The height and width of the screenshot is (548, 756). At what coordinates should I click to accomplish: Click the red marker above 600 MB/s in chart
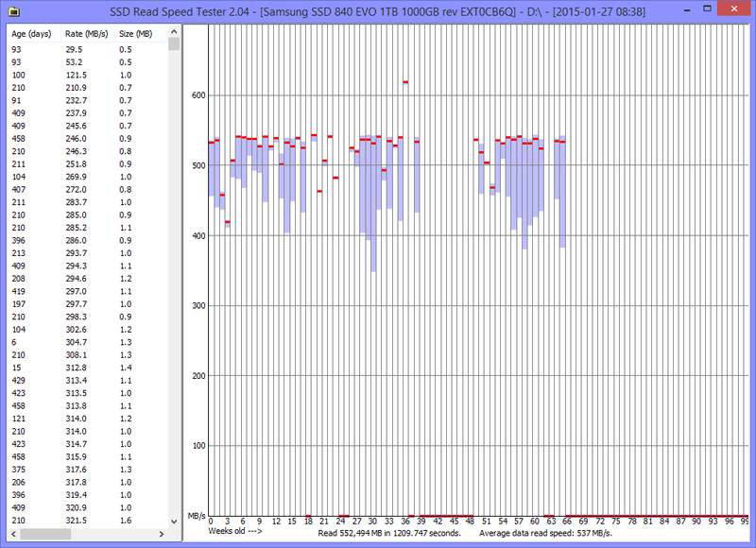tap(405, 82)
